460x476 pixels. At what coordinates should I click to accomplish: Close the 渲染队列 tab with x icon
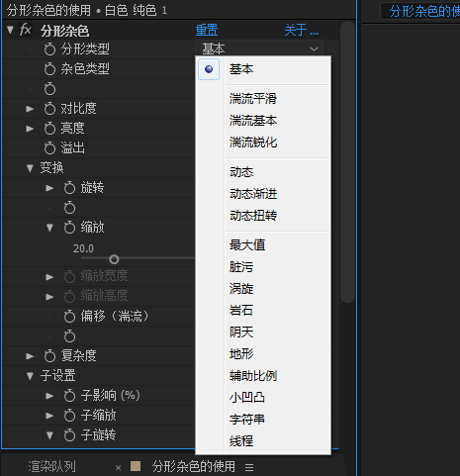click(x=118, y=467)
